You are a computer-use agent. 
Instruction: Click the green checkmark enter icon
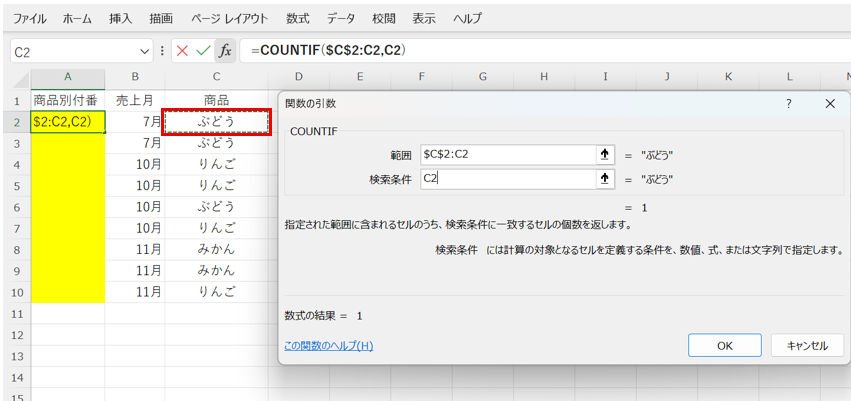click(203, 50)
